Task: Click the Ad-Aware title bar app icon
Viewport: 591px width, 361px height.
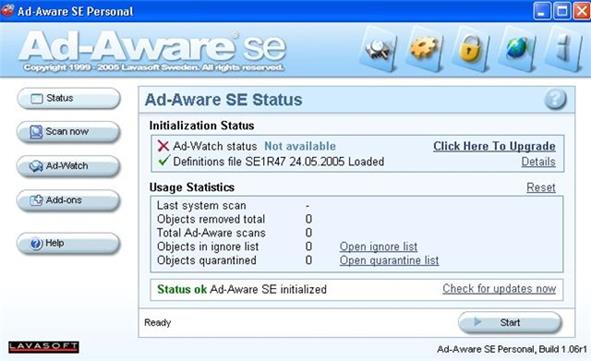Action: [8, 11]
